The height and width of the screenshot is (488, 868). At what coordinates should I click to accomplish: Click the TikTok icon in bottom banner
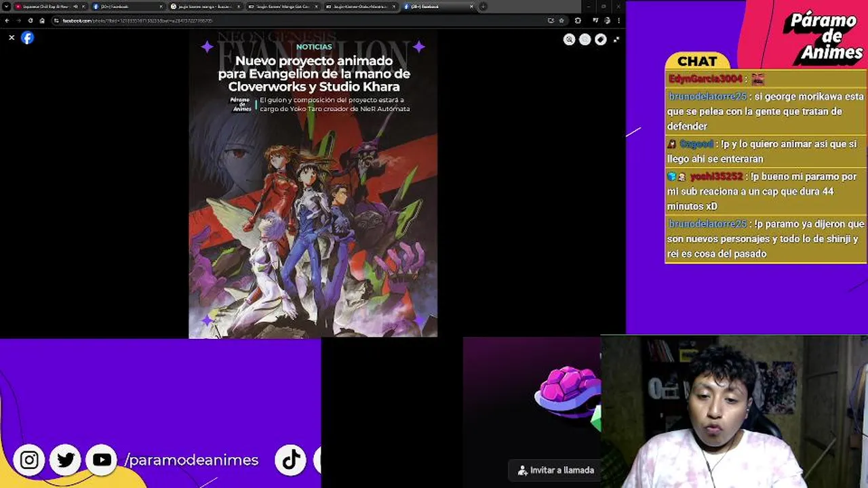point(291,460)
